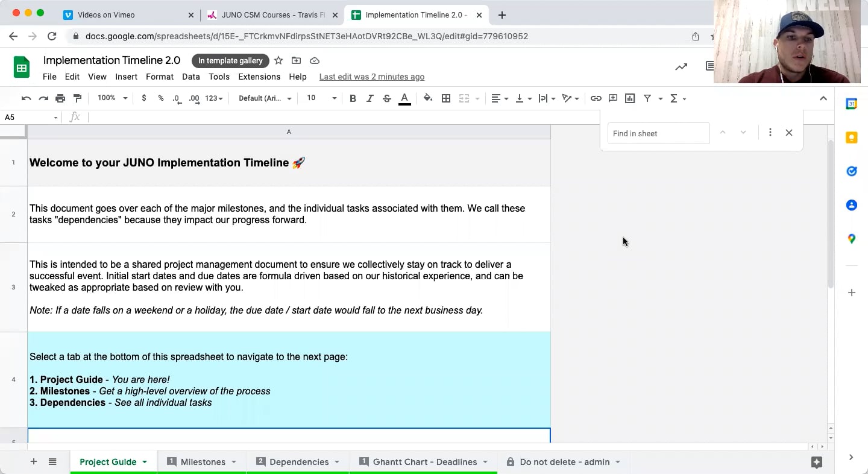Click the Name box showing A5
Image resolution: width=868 pixels, height=474 pixels.
(31, 117)
